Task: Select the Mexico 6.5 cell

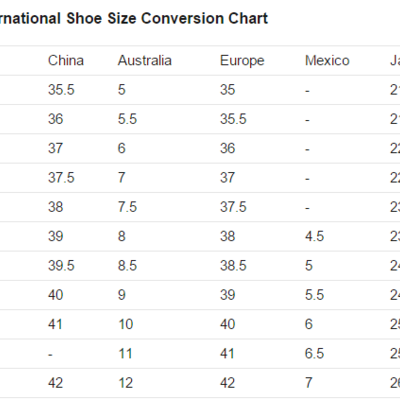Action: [x=314, y=354]
